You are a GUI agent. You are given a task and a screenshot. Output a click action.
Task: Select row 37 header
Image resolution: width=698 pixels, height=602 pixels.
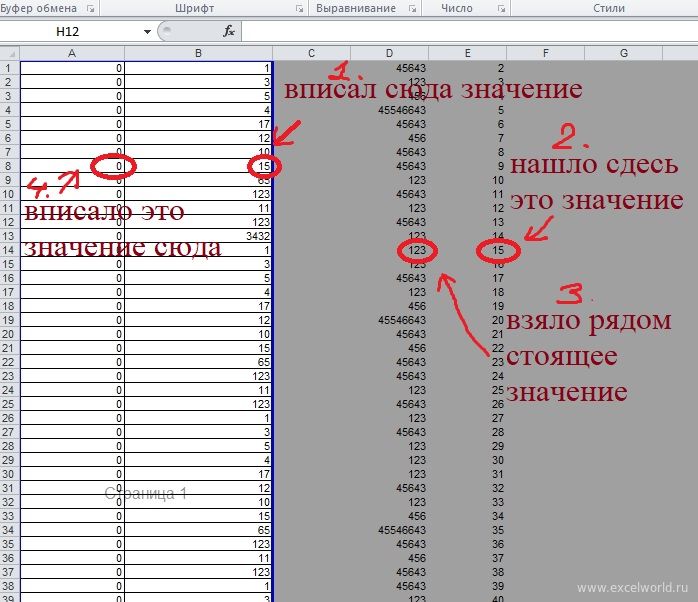10,572
